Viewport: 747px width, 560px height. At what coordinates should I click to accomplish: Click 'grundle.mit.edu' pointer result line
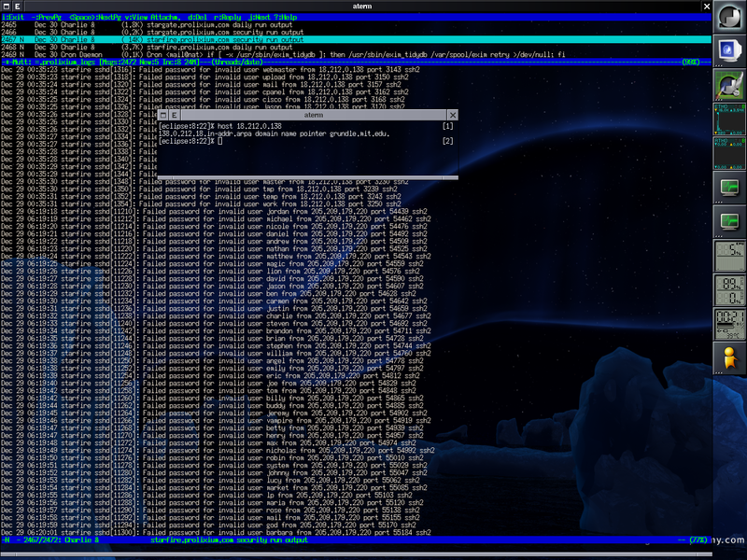pos(274,133)
